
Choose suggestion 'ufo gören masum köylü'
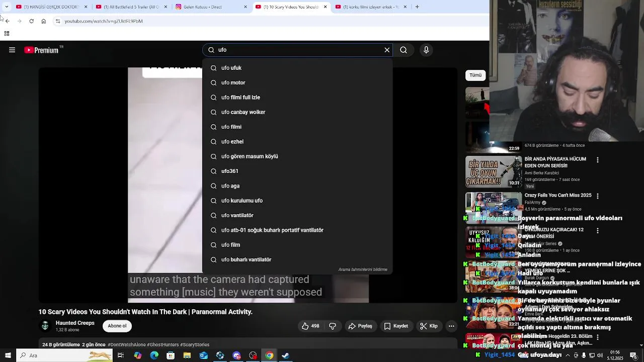coord(297,156)
